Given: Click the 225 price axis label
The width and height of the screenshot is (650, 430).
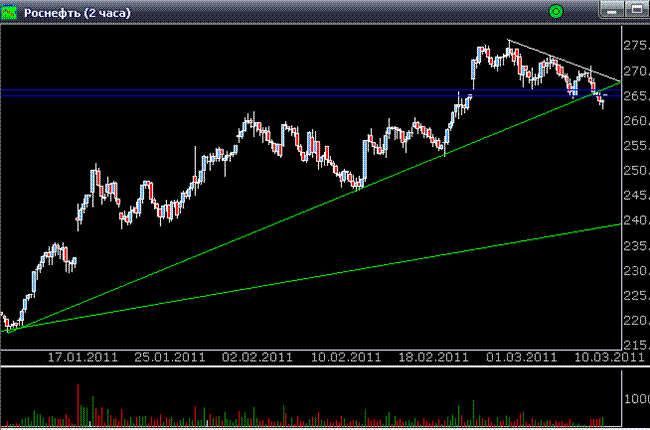Looking at the screenshot, I should 636,296.
